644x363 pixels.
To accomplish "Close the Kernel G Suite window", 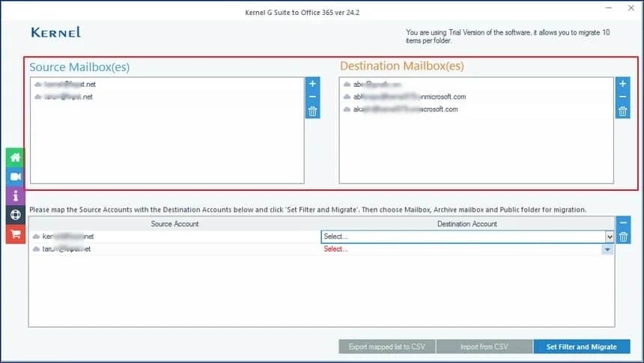I will tap(631, 7).
